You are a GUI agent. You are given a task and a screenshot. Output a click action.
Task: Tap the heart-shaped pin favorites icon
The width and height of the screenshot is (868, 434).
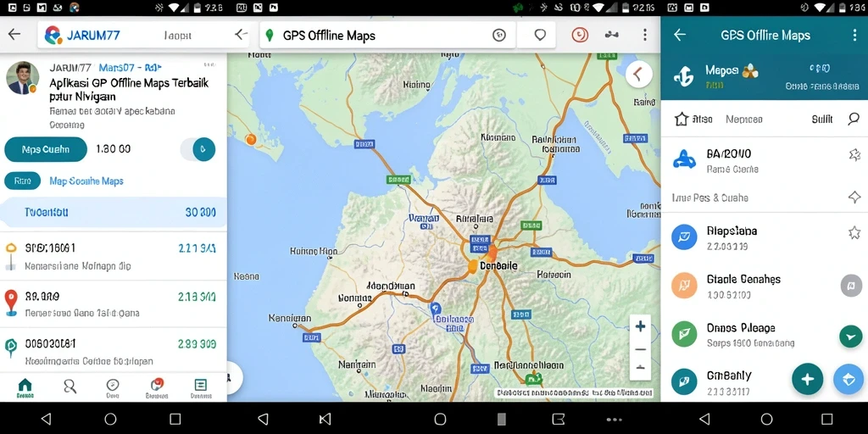(540, 36)
